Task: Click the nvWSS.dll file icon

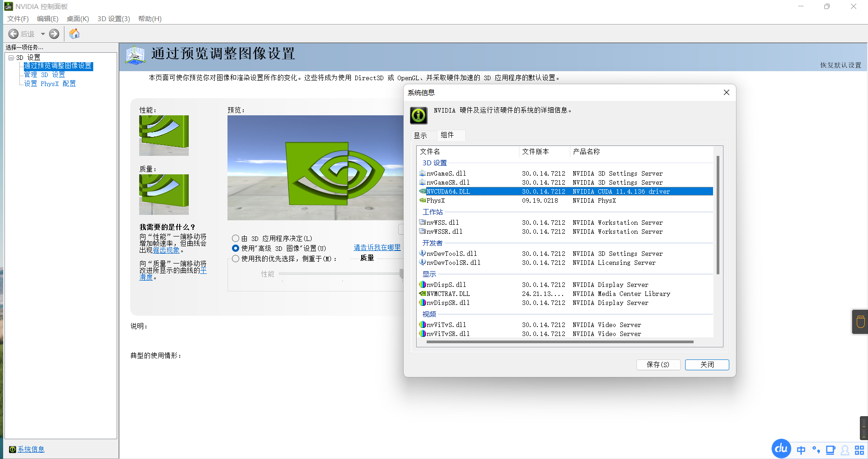Action: pos(423,222)
